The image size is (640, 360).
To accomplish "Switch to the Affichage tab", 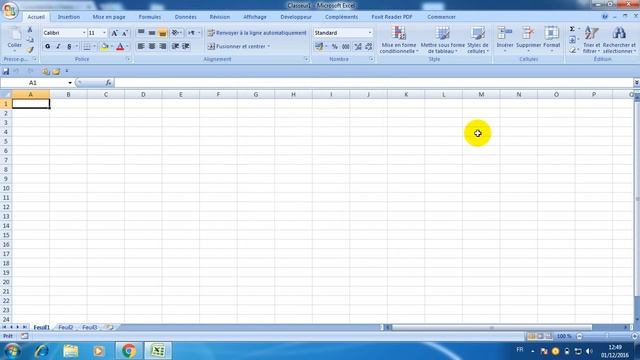I will (255, 17).
